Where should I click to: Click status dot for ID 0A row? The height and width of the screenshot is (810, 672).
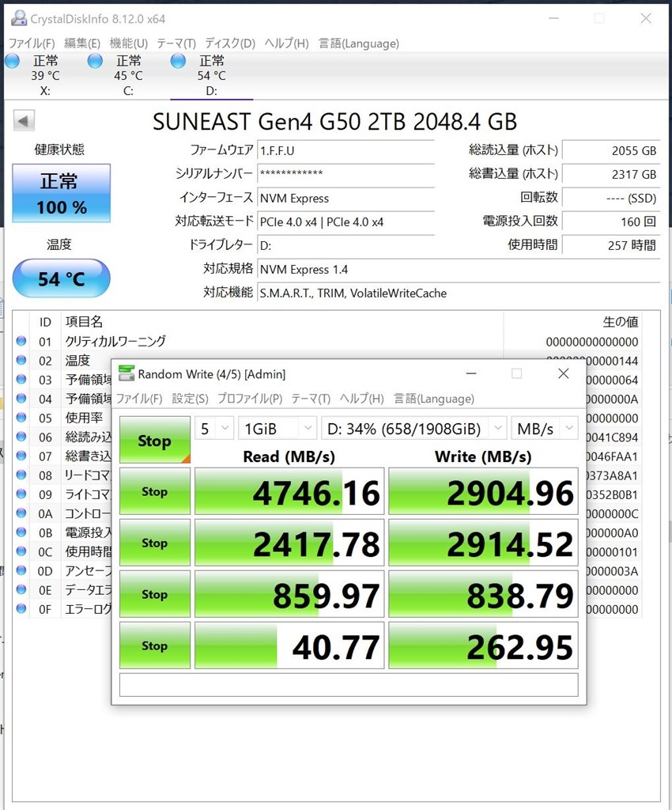tap(21, 513)
